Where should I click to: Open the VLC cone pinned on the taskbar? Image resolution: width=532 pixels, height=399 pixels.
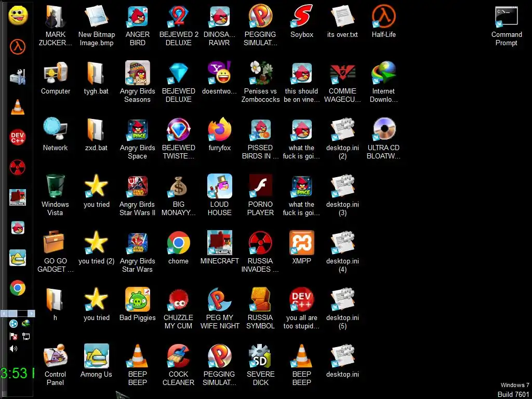pyautogui.click(x=18, y=107)
